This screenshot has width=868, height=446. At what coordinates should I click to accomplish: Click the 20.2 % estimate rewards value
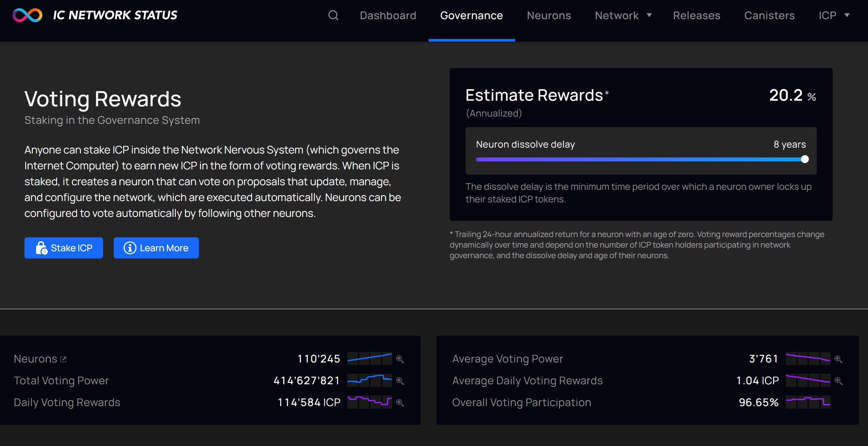793,95
